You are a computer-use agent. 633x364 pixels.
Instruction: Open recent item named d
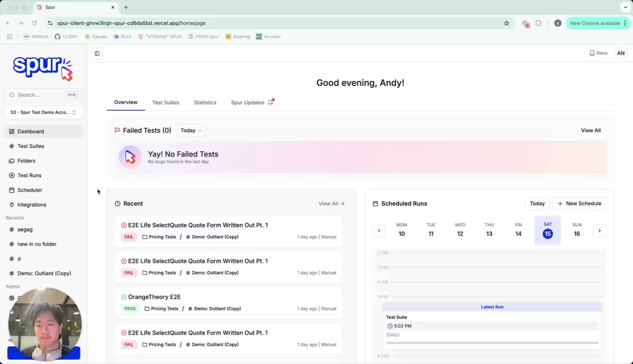click(44, 259)
